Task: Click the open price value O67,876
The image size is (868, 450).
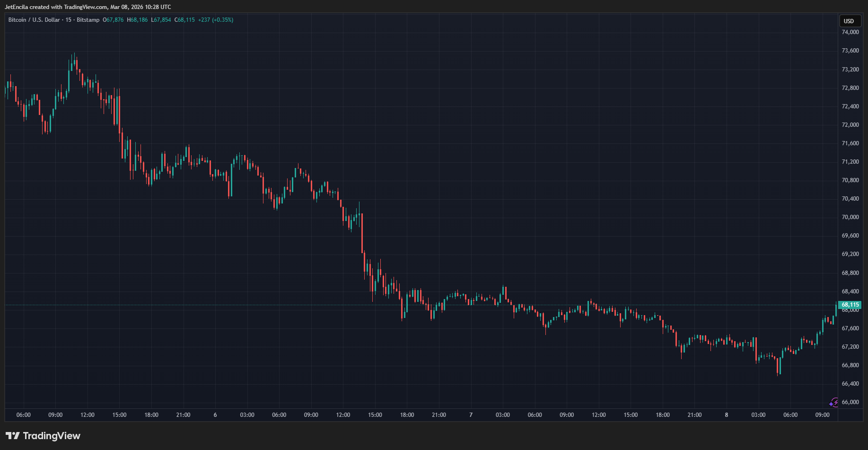Action: [x=113, y=20]
